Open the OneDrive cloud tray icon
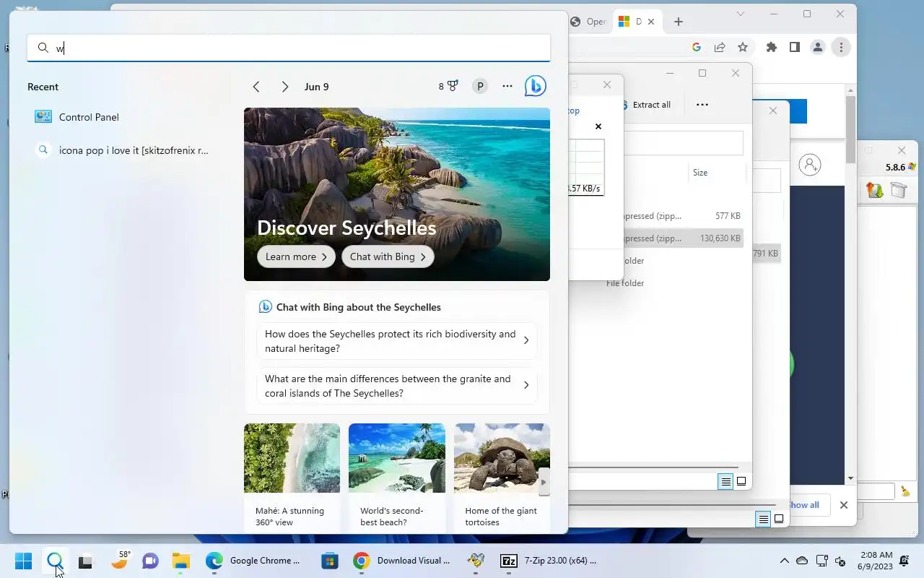Screen dimensions: 924x578 pos(802,561)
